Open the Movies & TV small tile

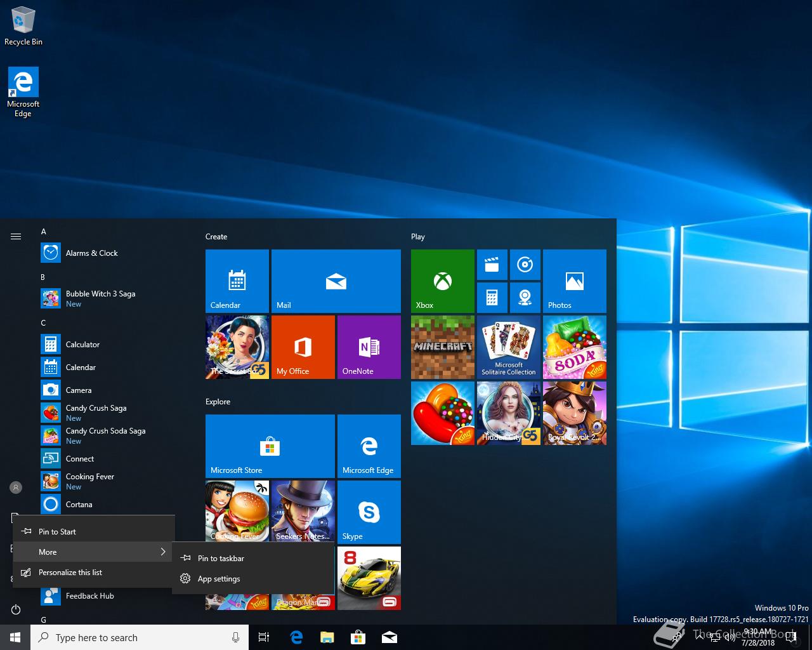click(x=492, y=265)
